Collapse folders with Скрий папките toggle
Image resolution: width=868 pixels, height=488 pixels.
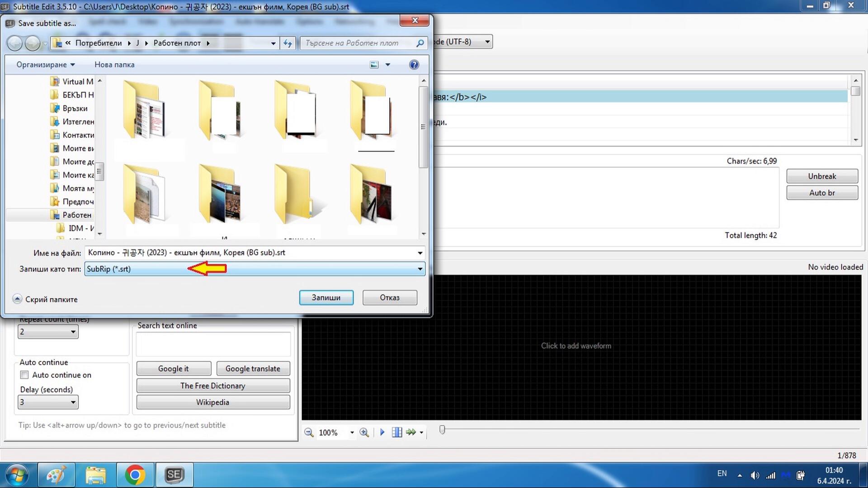point(45,299)
